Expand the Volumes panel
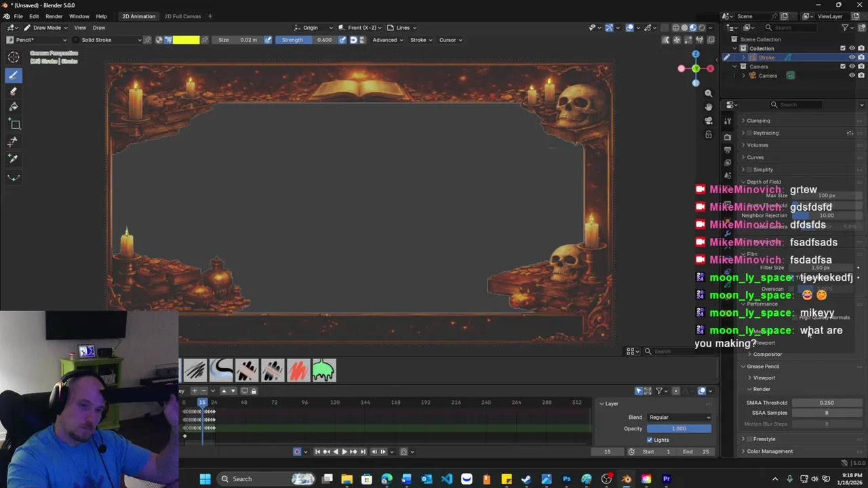Image resolution: width=868 pixels, height=488 pixels. [x=757, y=145]
